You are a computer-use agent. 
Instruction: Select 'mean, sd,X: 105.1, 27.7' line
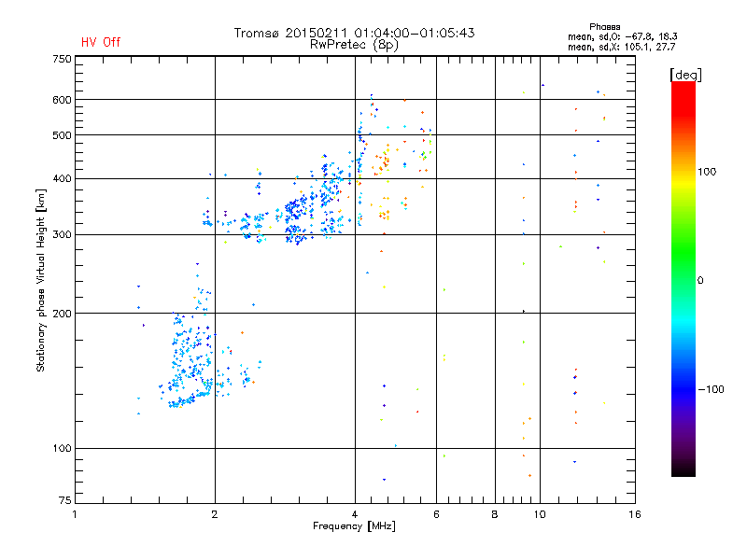pyautogui.click(x=621, y=47)
